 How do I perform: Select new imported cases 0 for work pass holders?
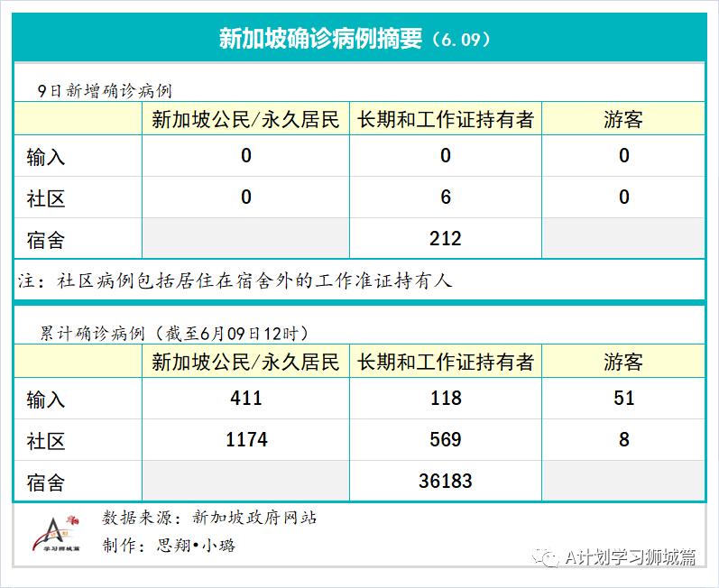coord(446,156)
